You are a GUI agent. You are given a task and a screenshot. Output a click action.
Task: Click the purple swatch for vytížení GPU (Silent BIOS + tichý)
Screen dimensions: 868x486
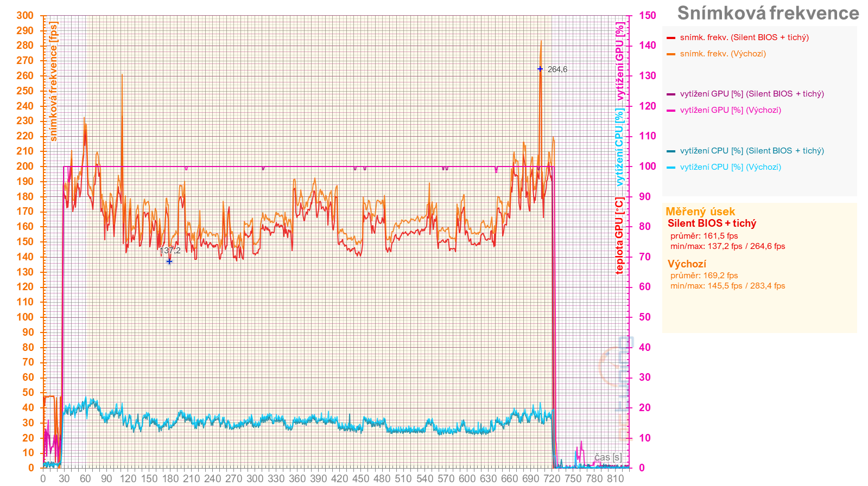point(671,94)
